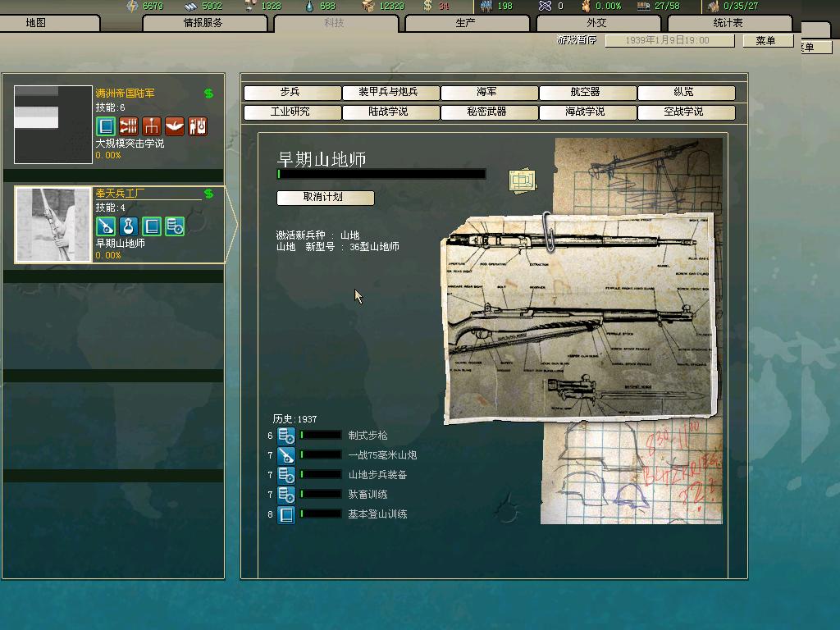Click the 游戏暂停 status text
Image resolution: width=840 pixels, height=630 pixels.
click(577, 40)
